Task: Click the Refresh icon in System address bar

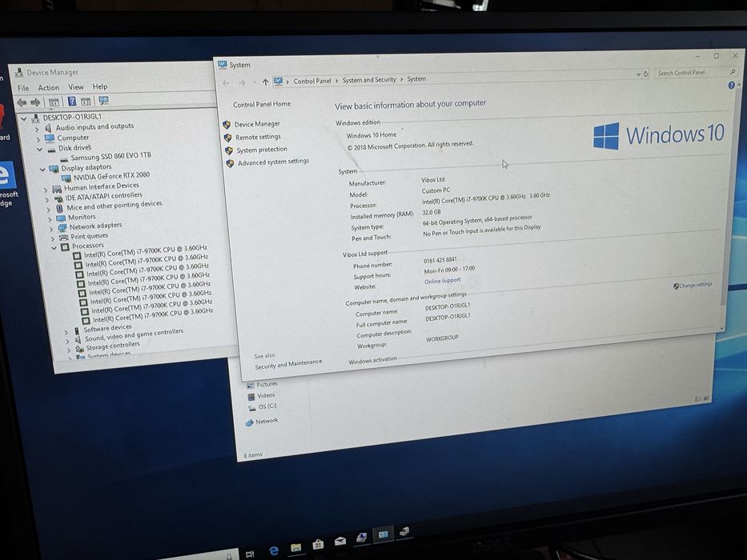Action: click(x=646, y=74)
